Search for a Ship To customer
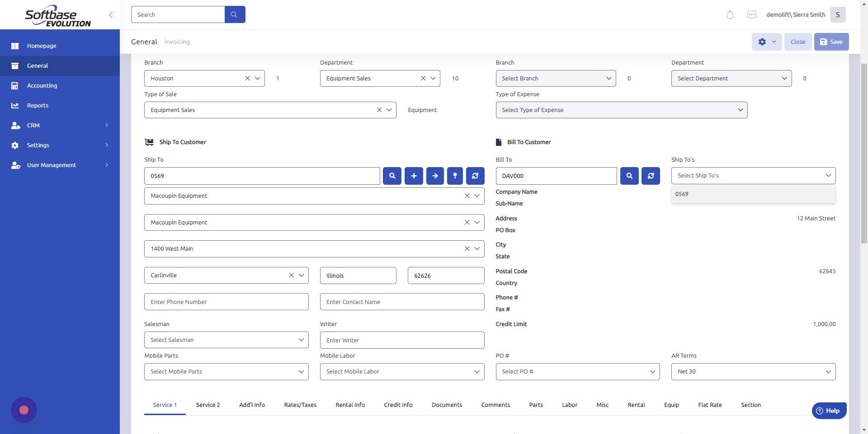 coord(392,176)
